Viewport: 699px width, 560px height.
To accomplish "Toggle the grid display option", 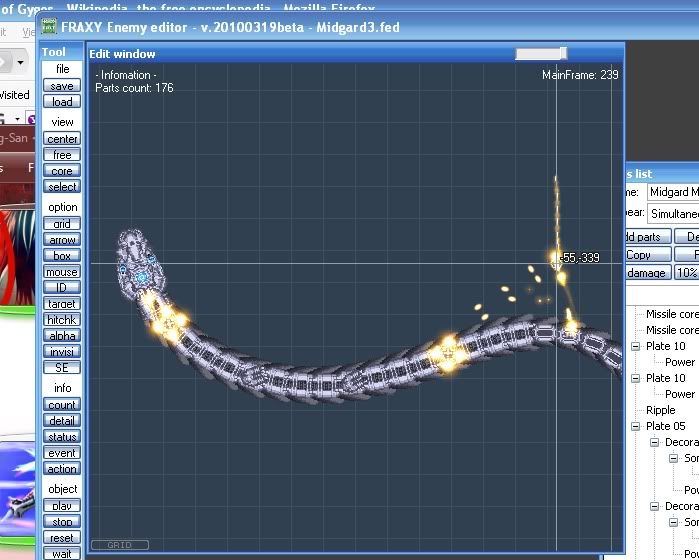I will pyautogui.click(x=62, y=224).
